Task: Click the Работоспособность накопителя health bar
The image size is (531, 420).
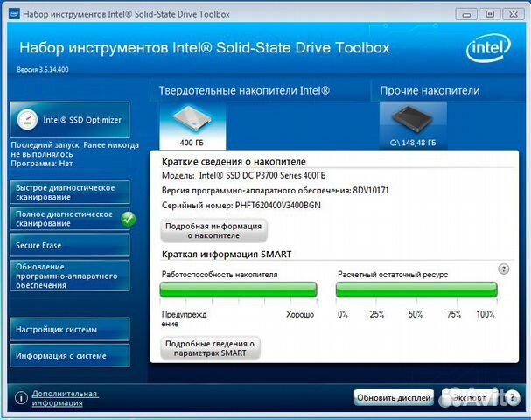Action: click(238, 290)
